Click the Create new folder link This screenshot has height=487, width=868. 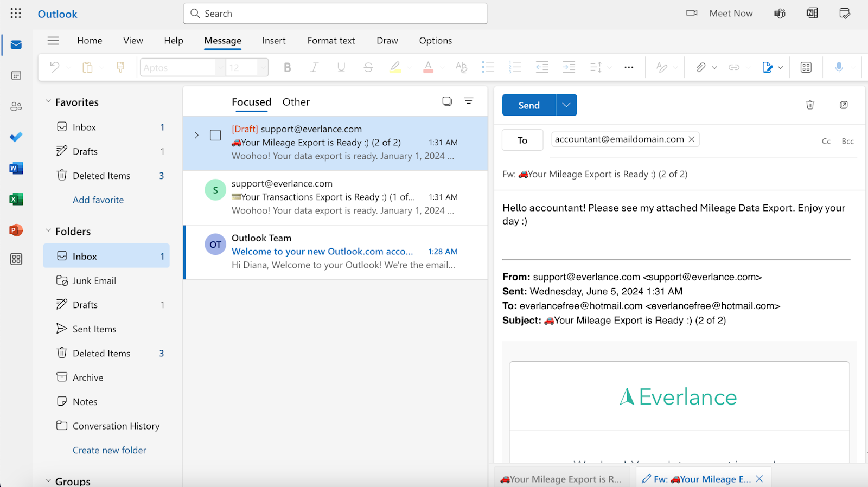[110, 450]
